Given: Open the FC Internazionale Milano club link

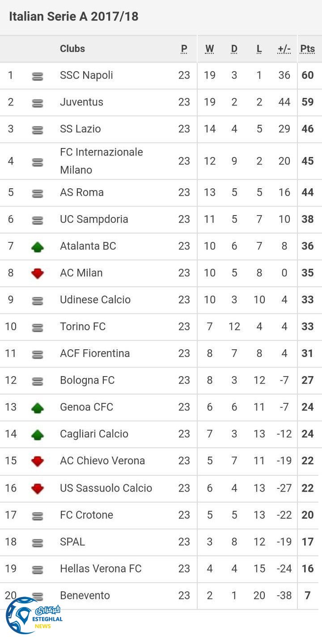Looking at the screenshot, I should (x=101, y=161).
